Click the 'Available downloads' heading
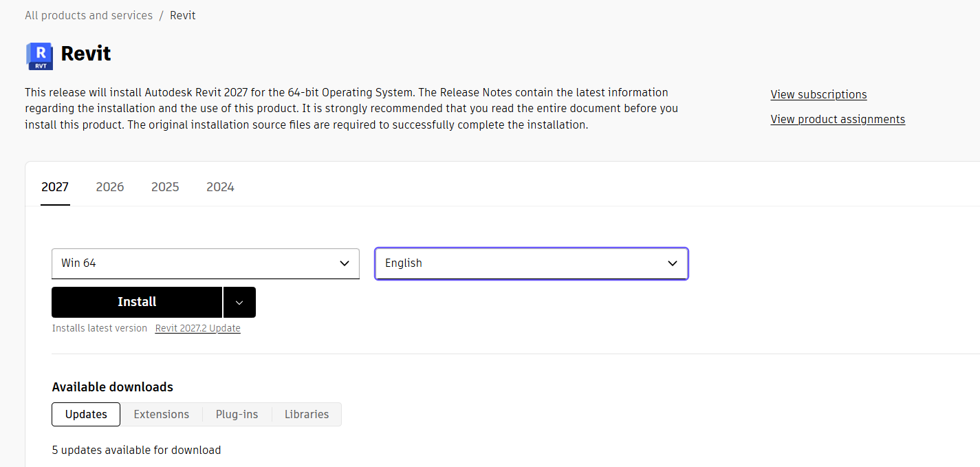This screenshot has height=467, width=980. (113, 387)
